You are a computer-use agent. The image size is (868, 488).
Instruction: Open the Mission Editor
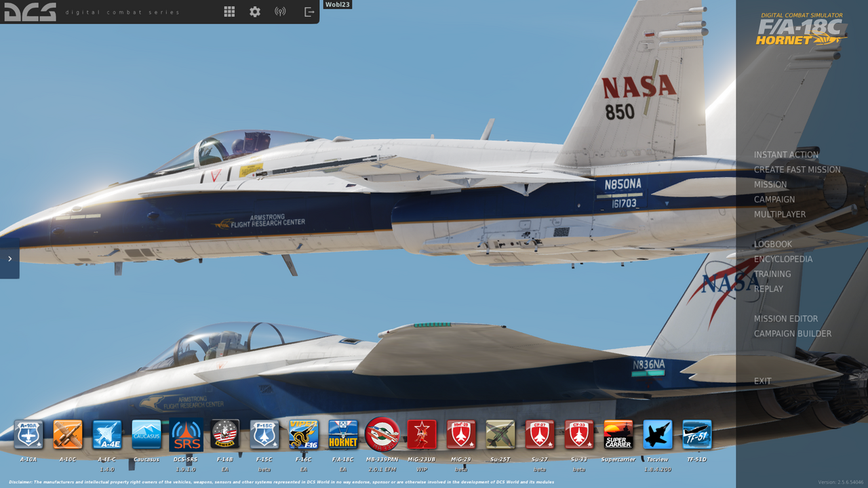click(786, 319)
